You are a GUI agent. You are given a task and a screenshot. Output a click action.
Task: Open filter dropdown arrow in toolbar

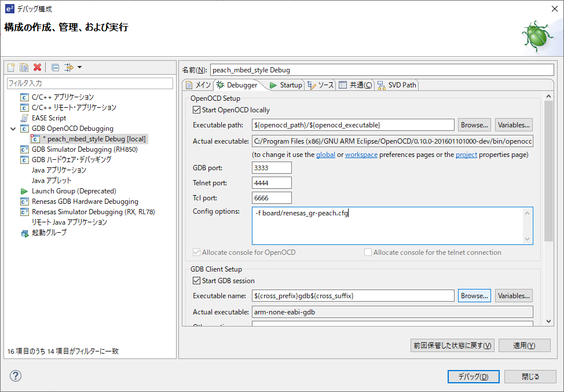pos(79,67)
